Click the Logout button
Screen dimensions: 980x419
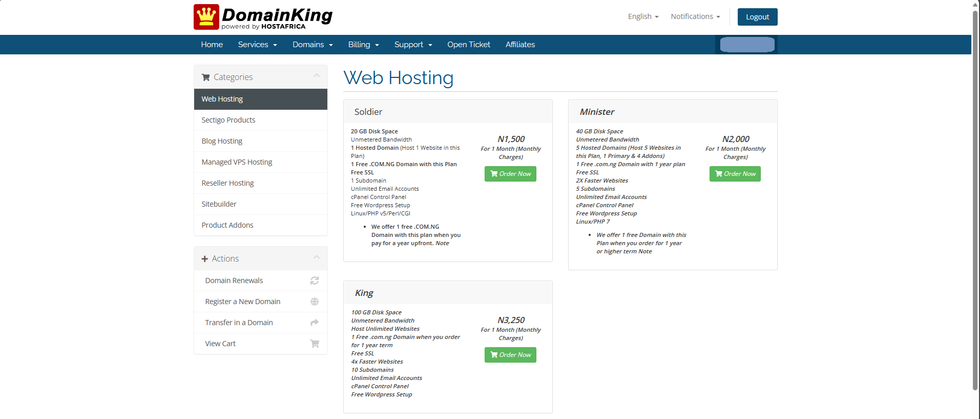(757, 17)
